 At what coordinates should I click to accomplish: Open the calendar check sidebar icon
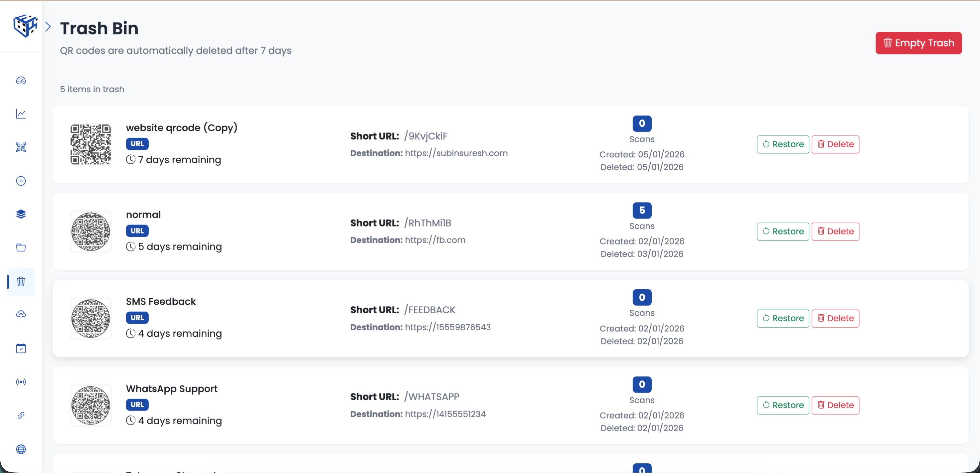pos(21,348)
